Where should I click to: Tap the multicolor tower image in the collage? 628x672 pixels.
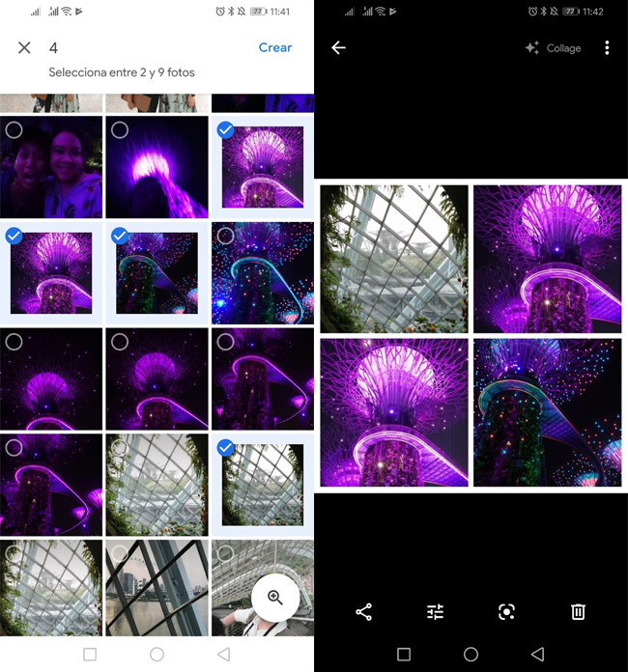548,412
